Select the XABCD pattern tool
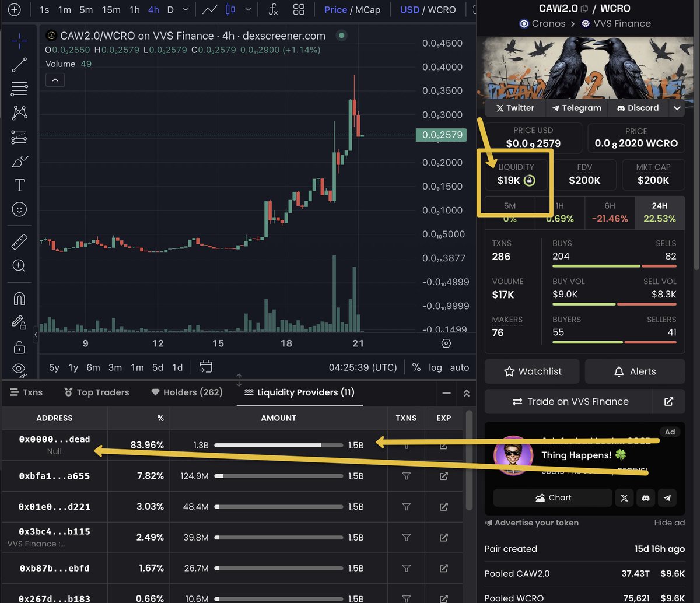The image size is (700, 603). tap(19, 113)
